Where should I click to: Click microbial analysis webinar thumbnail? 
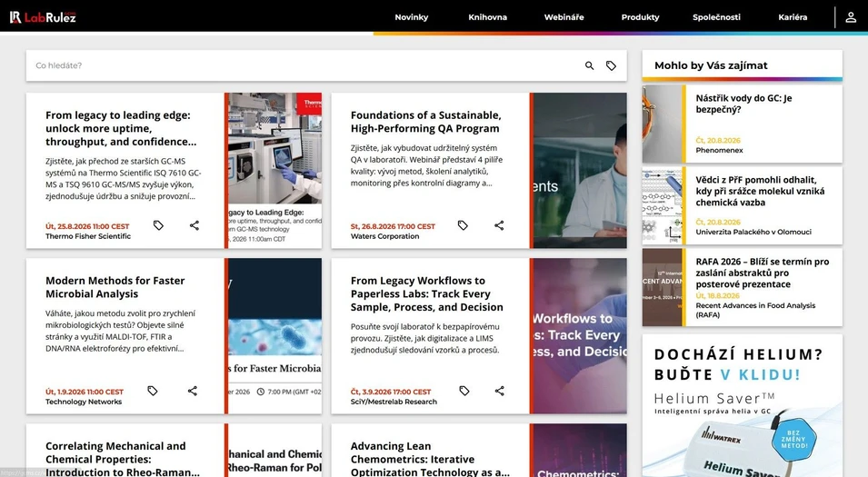tap(275, 336)
